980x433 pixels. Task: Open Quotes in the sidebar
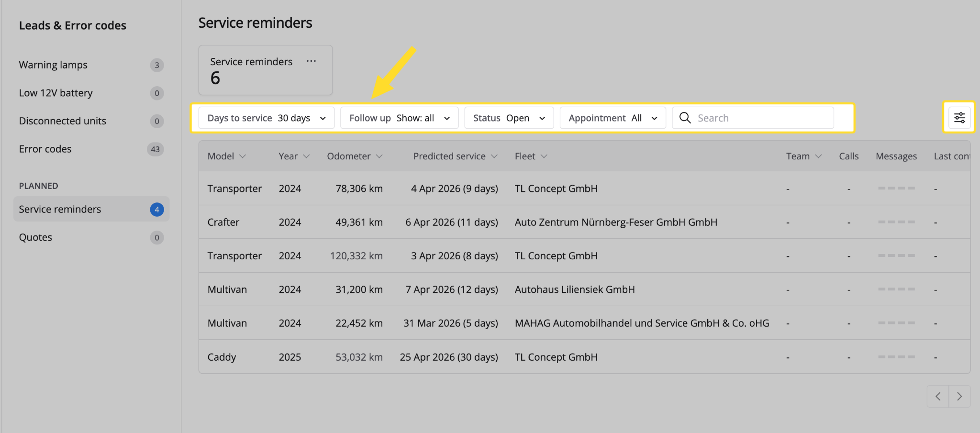click(91, 237)
